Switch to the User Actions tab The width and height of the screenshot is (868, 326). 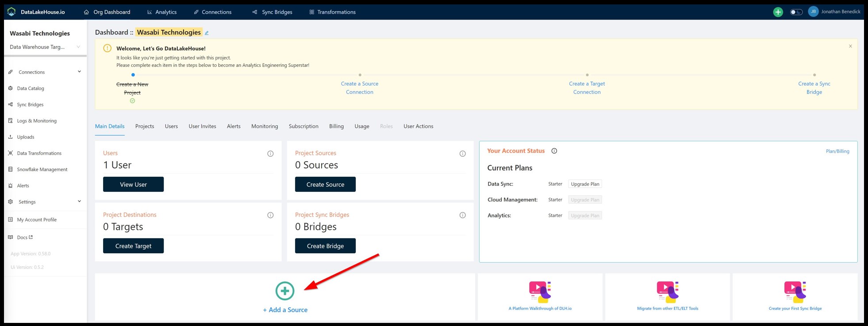[418, 126]
